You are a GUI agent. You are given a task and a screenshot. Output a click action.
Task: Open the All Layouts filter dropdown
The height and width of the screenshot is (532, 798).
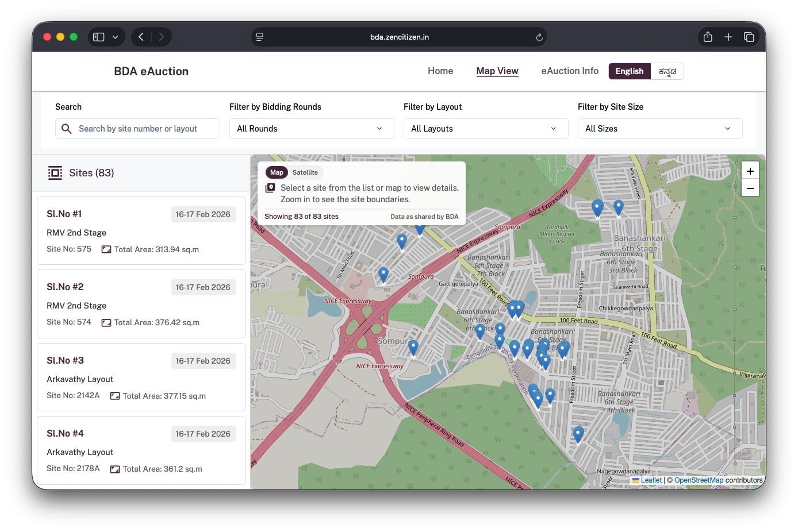coord(485,129)
